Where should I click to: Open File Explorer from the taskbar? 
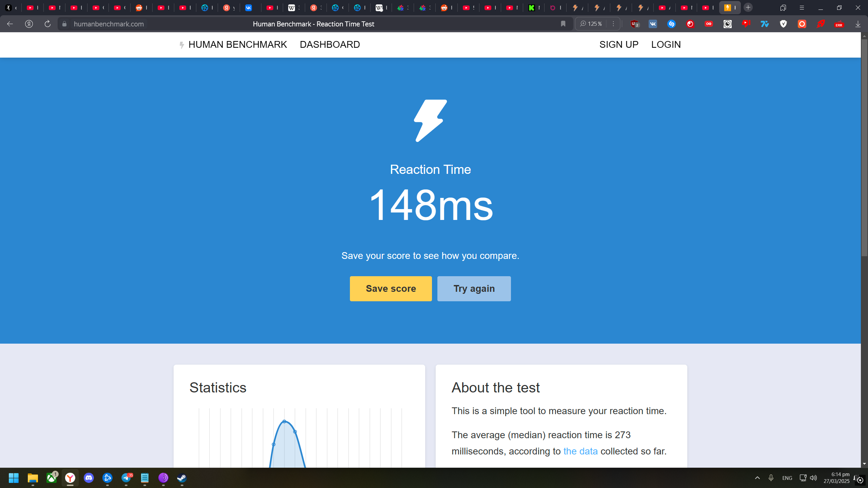click(33, 478)
